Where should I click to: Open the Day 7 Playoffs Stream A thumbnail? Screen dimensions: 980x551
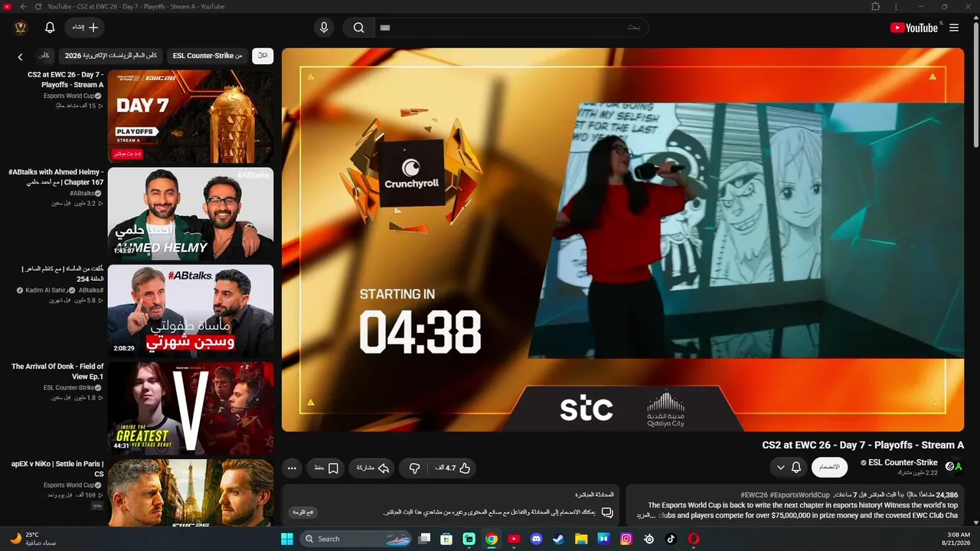pos(191,116)
